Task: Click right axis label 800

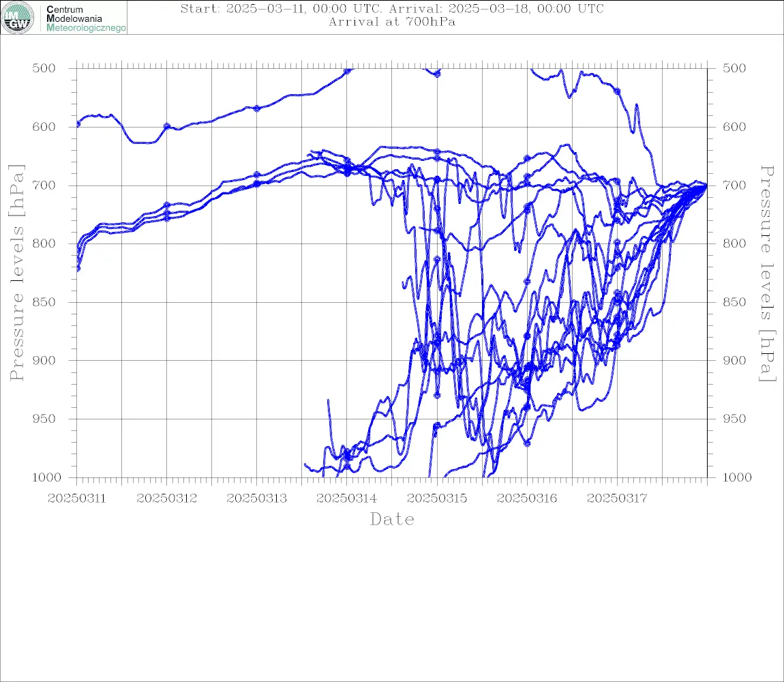Action: 734,243
